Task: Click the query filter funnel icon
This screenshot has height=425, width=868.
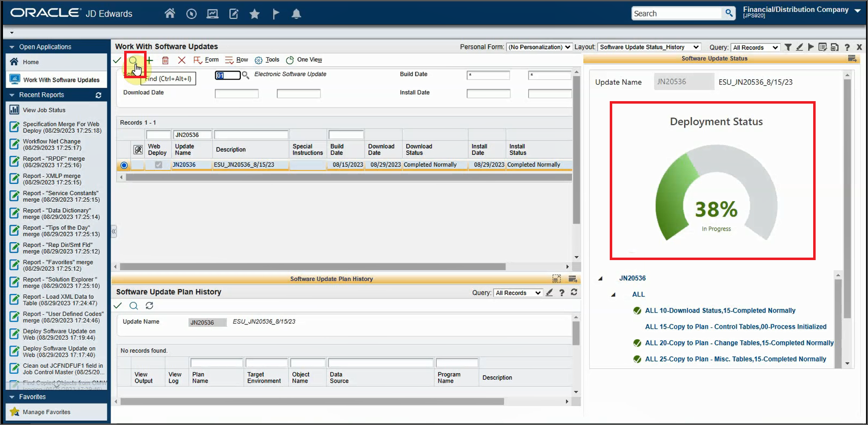Action: pyautogui.click(x=788, y=47)
